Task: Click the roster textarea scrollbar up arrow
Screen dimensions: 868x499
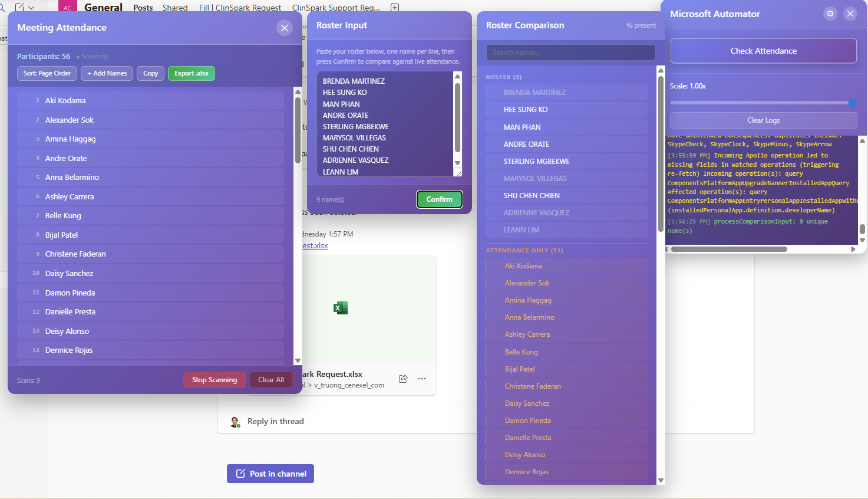Action: tap(457, 76)
